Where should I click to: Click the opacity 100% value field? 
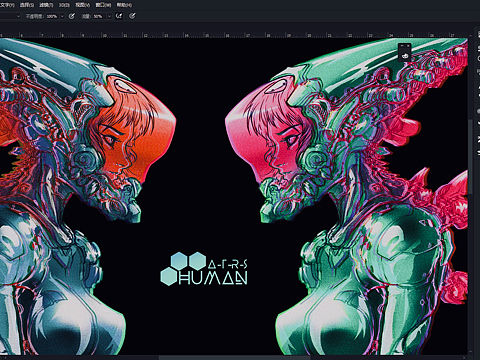52,16
